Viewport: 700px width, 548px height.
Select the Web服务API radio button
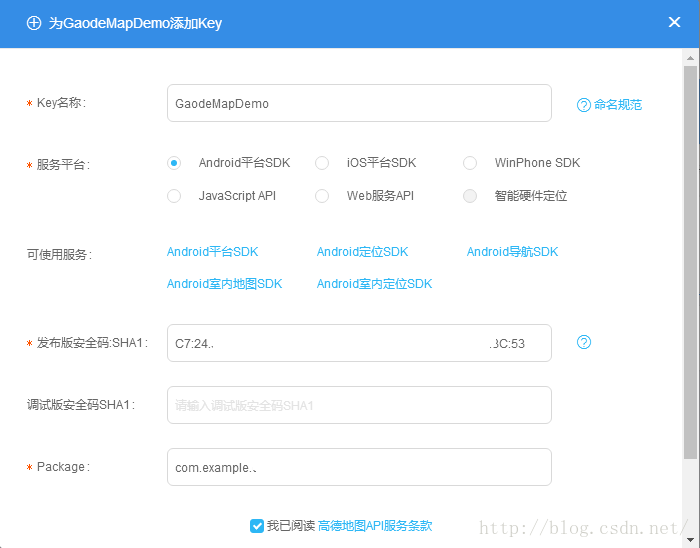click(x=322, y=196)
